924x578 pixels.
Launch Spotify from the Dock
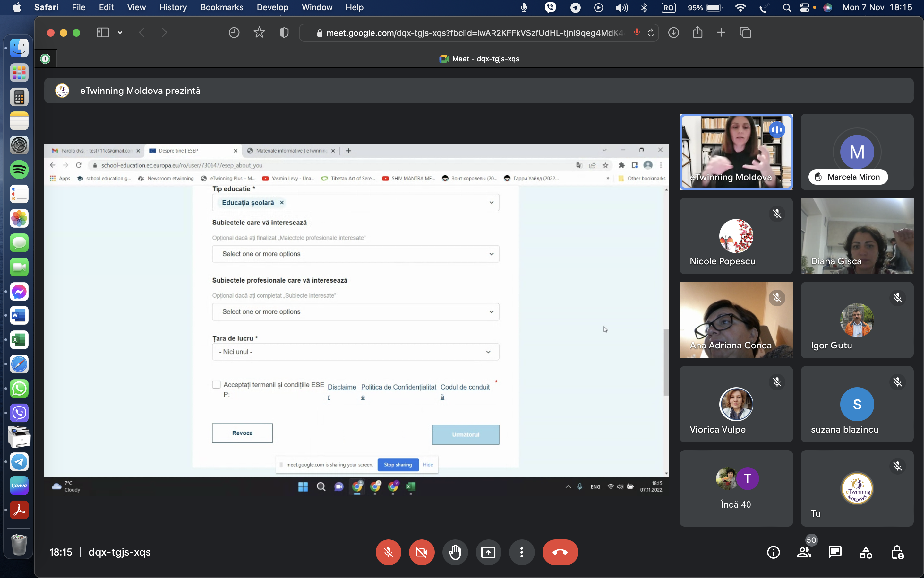pos(19,170)
